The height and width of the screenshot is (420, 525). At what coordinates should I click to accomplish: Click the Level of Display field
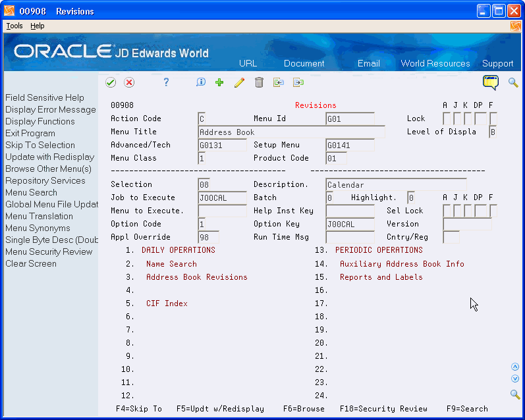[x=493, y=132]
